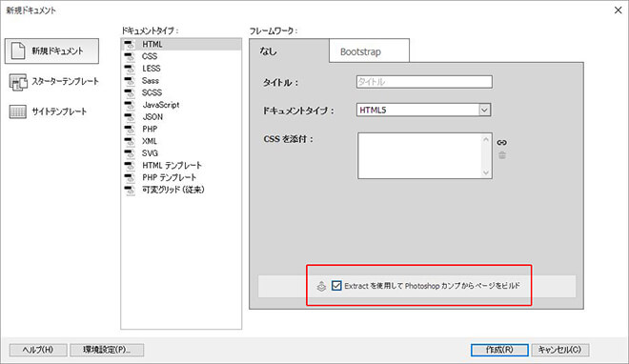
Task: Click the file icon beside Sass
Action: [x=130, y=81]
